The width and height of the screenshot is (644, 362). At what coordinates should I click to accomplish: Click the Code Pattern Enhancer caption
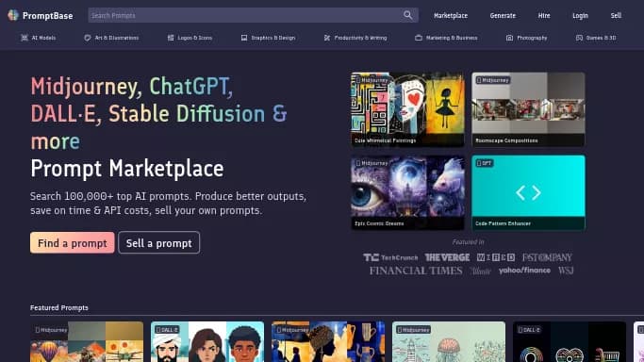(x=503, y=223)
